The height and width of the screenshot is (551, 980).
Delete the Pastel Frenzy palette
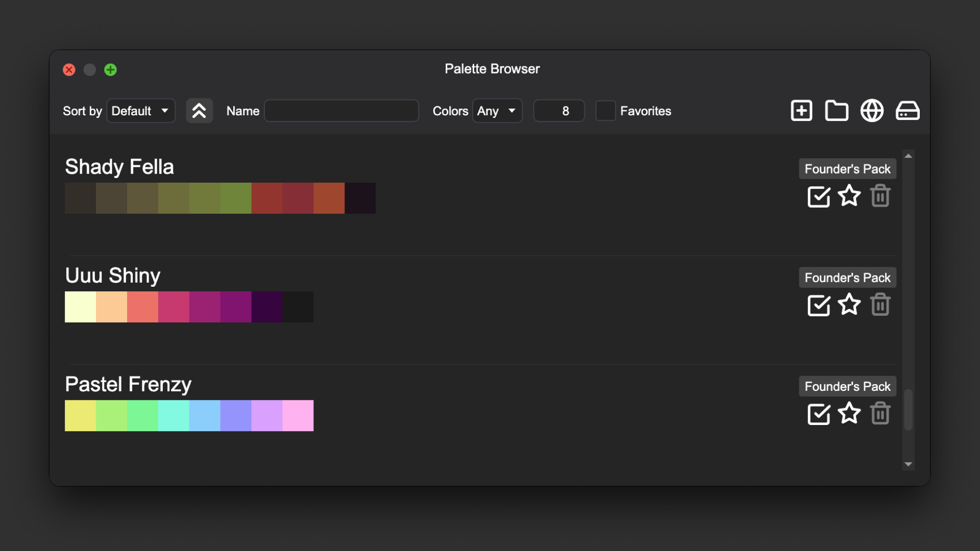880,414
